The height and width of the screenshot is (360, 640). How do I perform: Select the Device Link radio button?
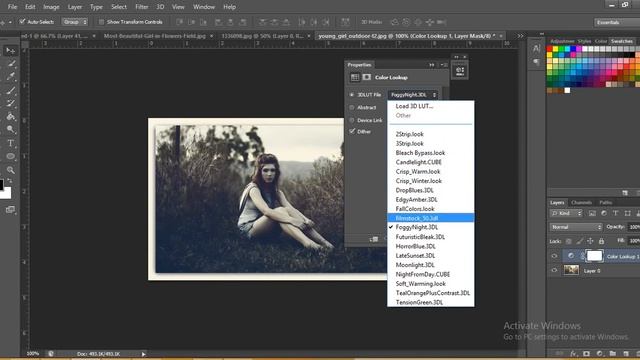(352, 120)
